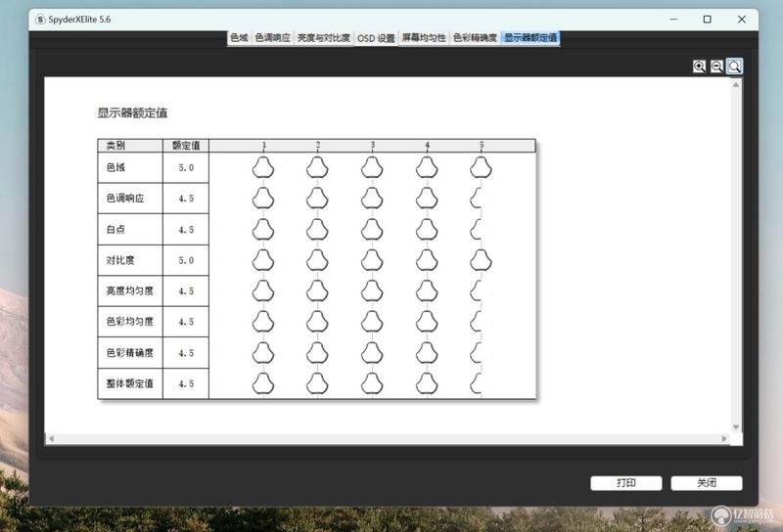Click the 色域 row label
783x532 pixels.
click(115, 167)
